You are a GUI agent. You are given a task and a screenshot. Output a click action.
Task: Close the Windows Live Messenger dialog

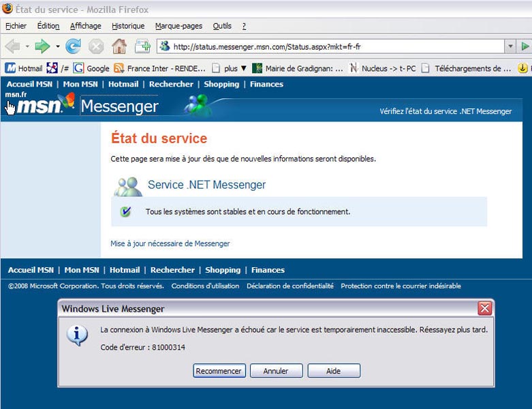point(484,309)
